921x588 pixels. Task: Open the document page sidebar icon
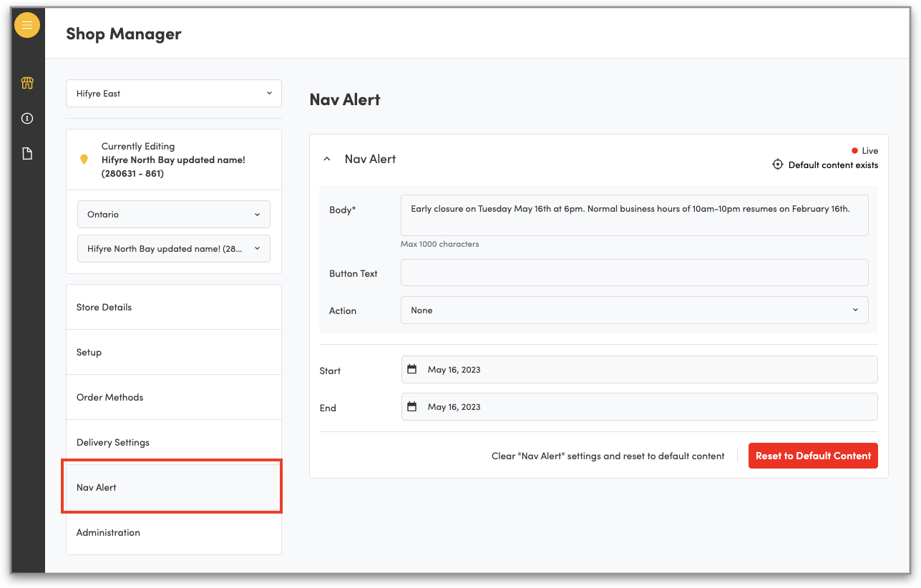pyautogui.click(x=27, y=154)
